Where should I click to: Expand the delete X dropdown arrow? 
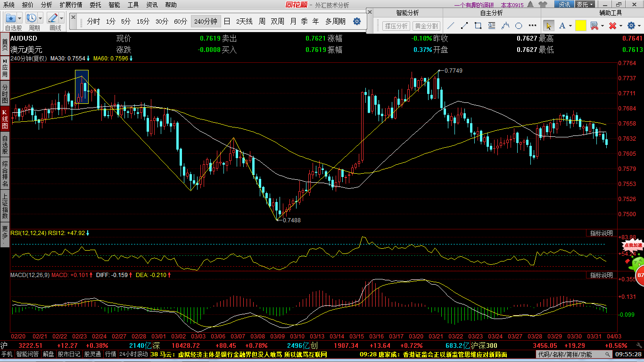[x=620, y=26]
